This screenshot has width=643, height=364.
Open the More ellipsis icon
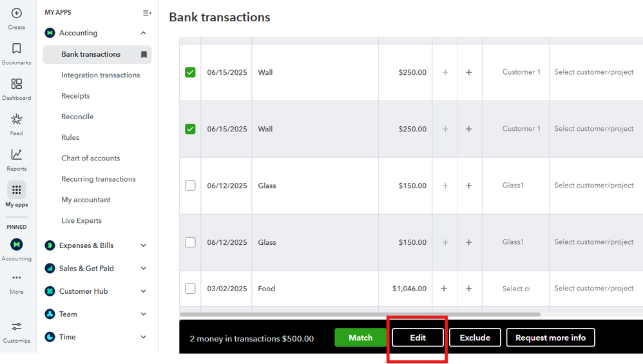(x=17, y=278)
